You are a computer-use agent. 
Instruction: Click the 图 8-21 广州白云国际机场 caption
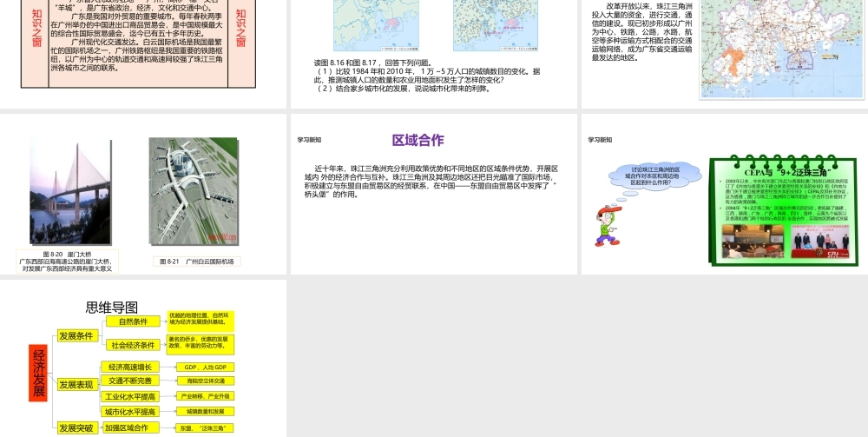click(x=197, y=262)
